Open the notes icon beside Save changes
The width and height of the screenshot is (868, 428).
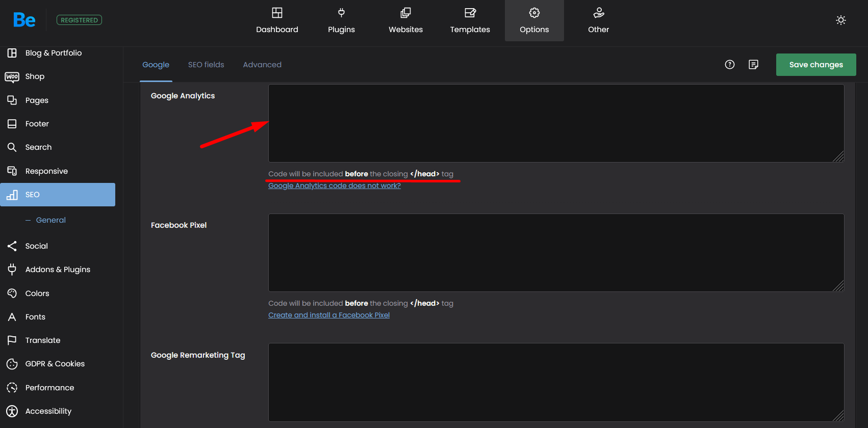753,64
